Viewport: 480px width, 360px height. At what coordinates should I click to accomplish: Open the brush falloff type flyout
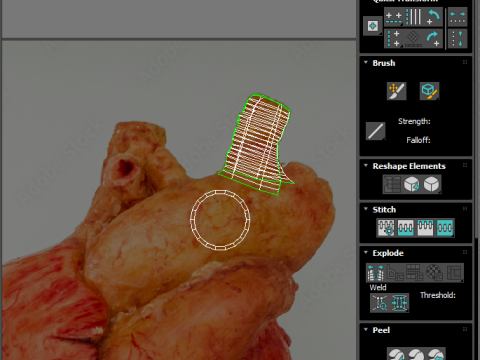pyautogui.click(x=375, y=131)
